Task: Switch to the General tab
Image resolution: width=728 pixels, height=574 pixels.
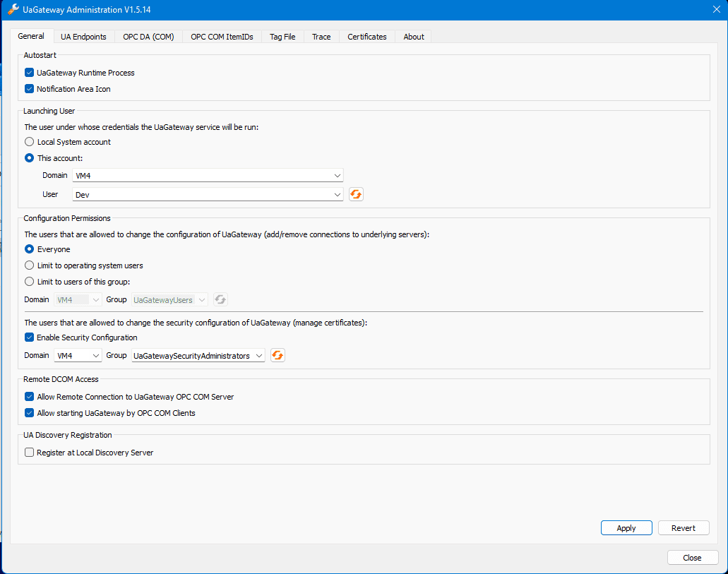Action: (31, 36)
